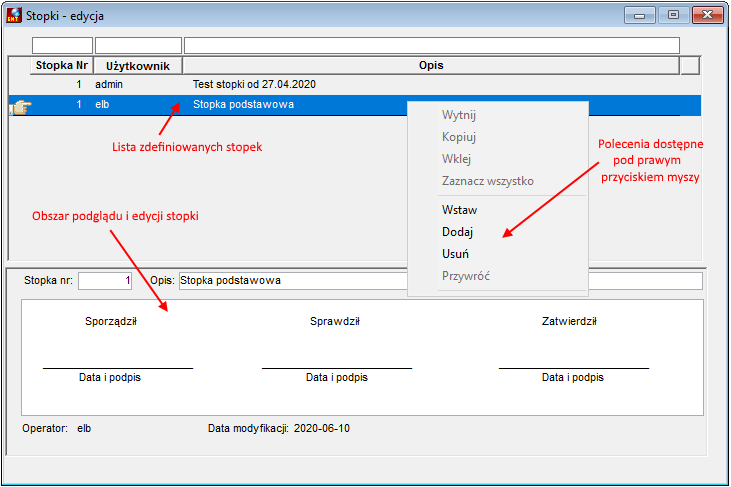Focus the filter field above Użytkownik
The image size is (731, 487).
click(x=138, y=46)
